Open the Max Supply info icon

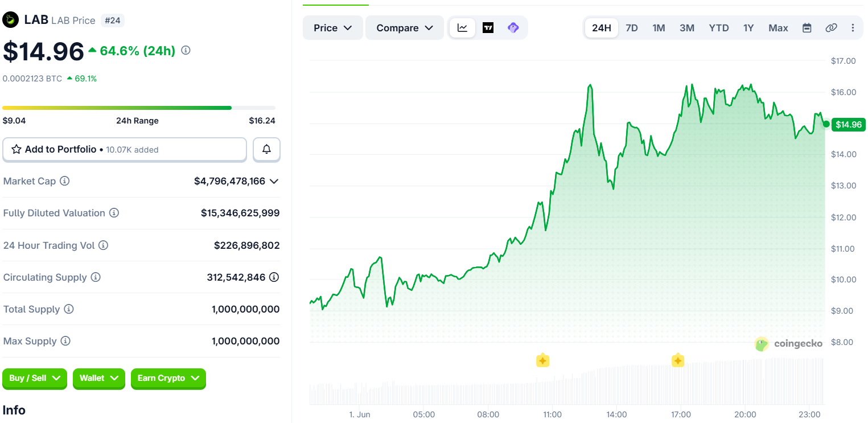[x=65, y=341]
